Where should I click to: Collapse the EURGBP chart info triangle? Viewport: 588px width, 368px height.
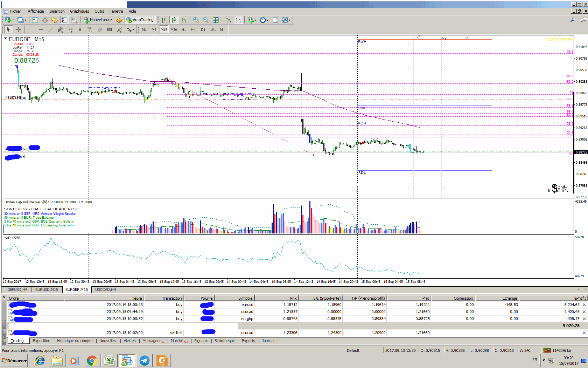pos(6,38)
